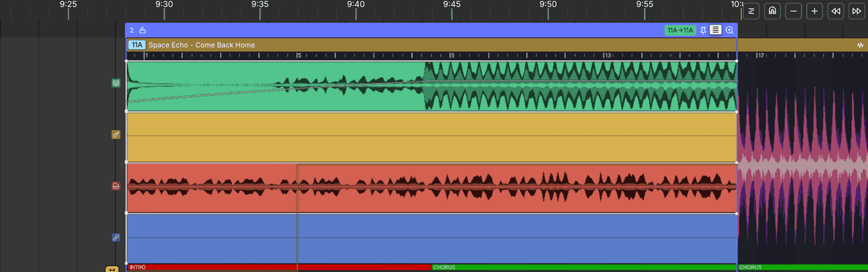Toggle the stems list view button
868x272 pixels.
pyautogui.click(x=716, y=30)
